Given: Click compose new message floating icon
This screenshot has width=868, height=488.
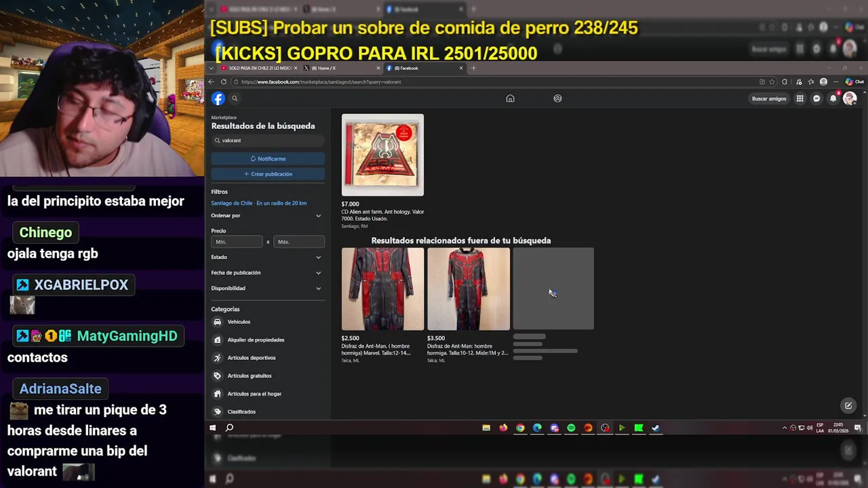Looking at the screenshot, I should pos(848,405).
